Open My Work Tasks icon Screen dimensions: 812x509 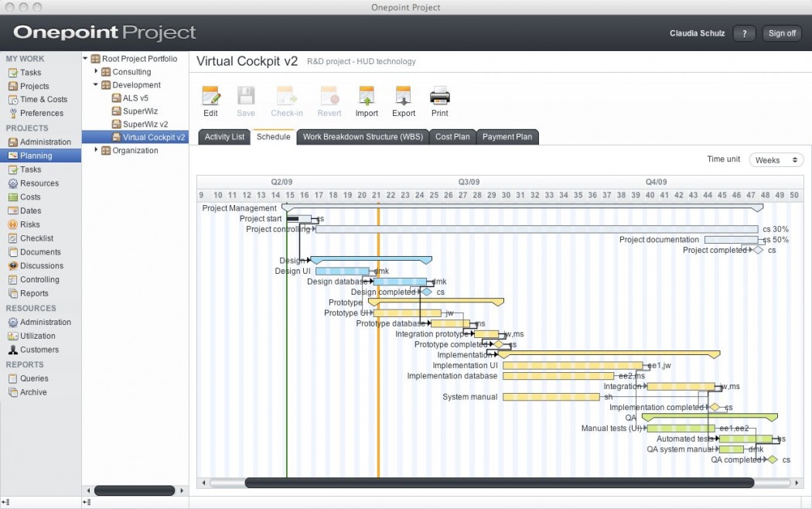point(13,73)
